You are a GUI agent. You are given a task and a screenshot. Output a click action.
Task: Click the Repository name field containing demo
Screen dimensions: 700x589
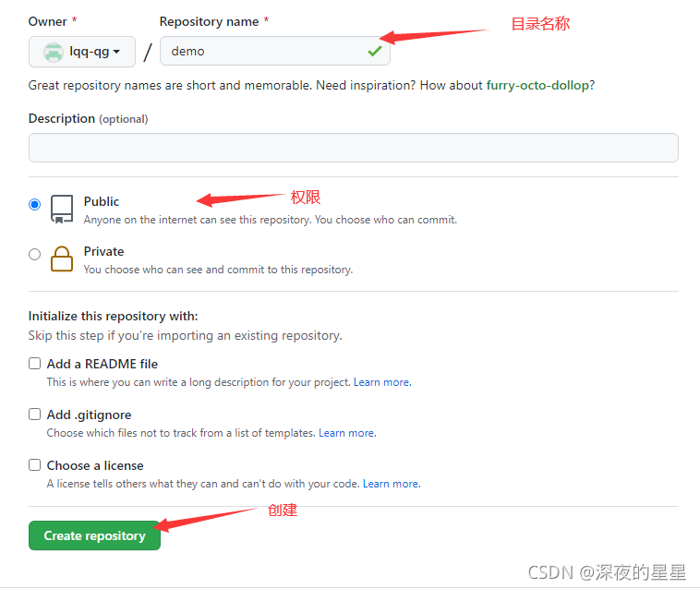275,52
